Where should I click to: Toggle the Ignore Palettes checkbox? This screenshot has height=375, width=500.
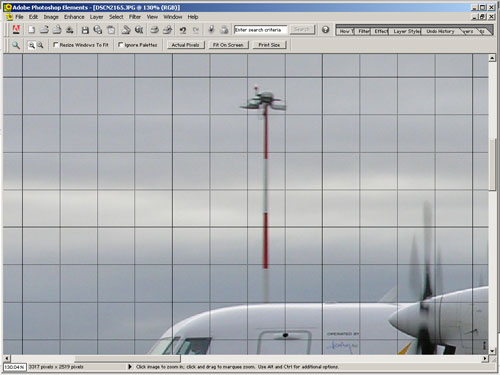(x=121, y=44)
